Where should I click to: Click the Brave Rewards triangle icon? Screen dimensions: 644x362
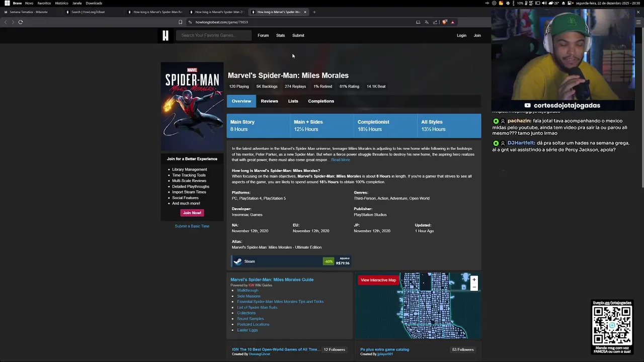click(x=452, y=22)
